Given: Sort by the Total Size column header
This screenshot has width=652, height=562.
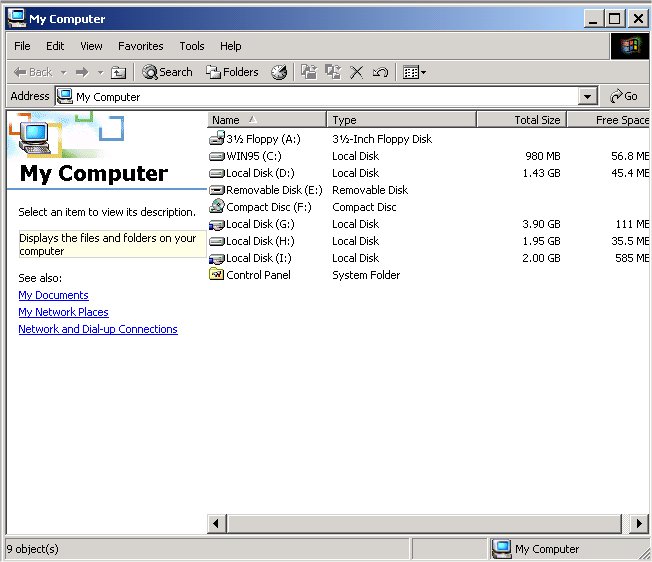Looking at the screenshot, I should tap(521, 120).
